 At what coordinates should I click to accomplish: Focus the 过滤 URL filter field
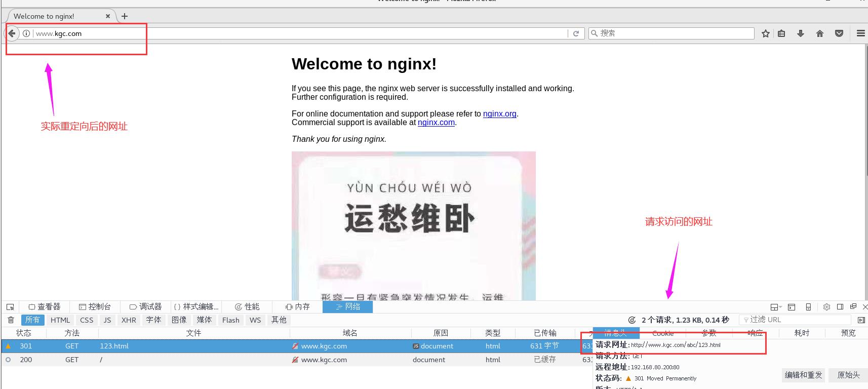pos(795,320)
